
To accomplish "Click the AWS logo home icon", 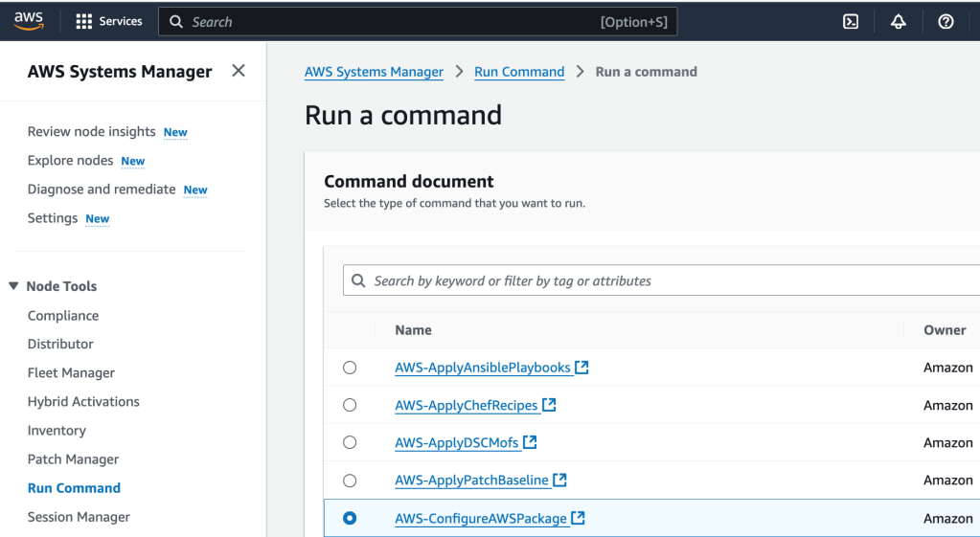I will tap(30, 21).
